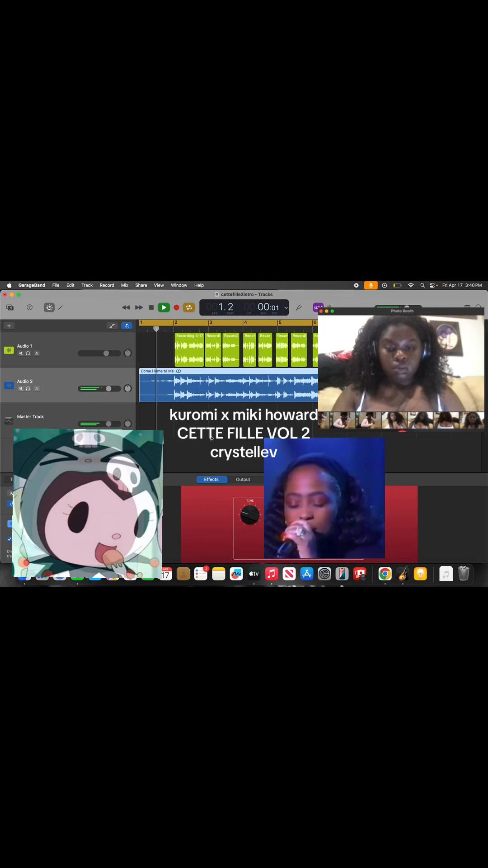Viewport: 488px width, 868px height.
Task: Click bar 3 on the timeline ruler
Action: (x=211, y=322)
